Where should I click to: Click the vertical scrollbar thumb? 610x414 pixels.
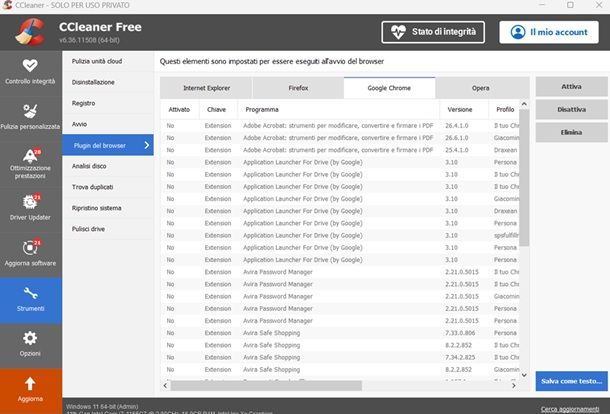click(x=524, y=178)
